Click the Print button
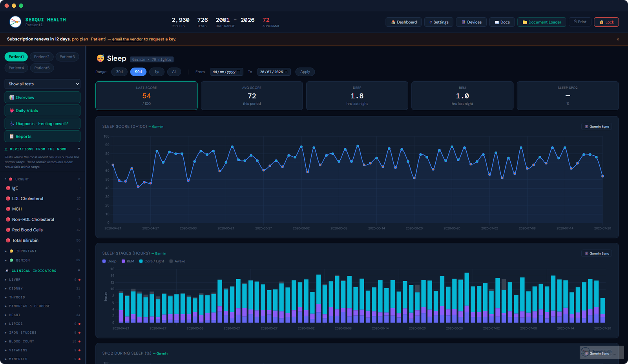The image size is (628, 364). 580,22
